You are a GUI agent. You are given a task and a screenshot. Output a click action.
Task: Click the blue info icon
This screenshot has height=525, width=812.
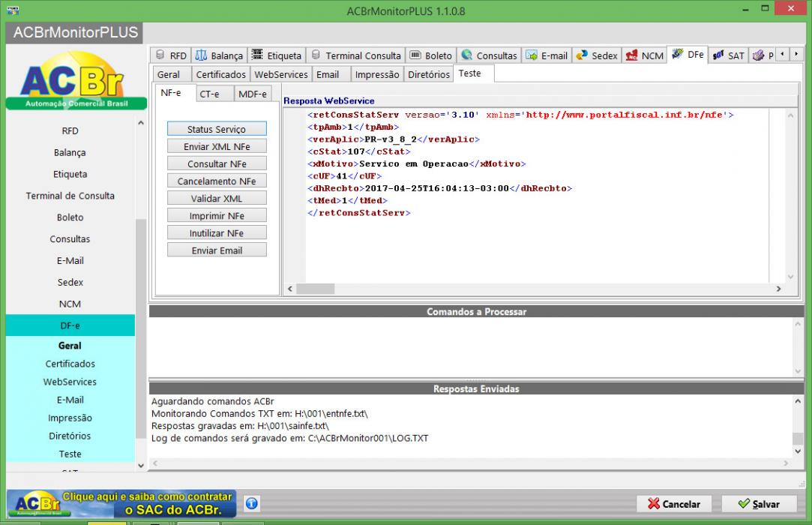coord(252,503)
